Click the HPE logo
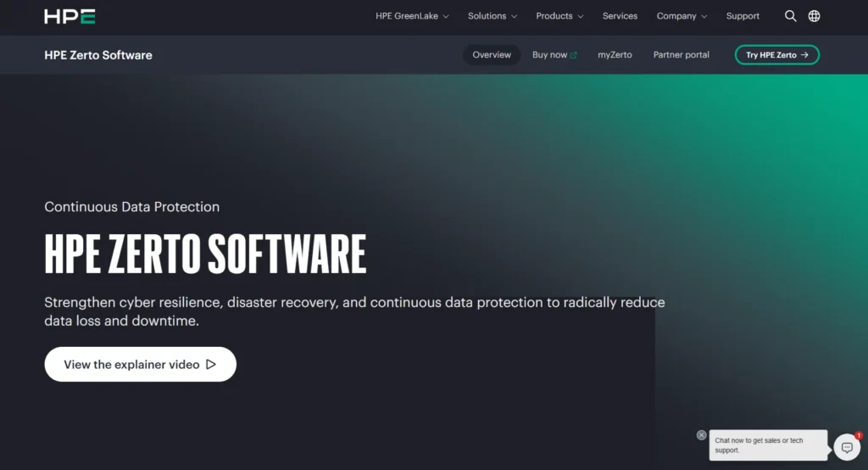The height and width of the screenshot is (470, 868). (70, 16)
